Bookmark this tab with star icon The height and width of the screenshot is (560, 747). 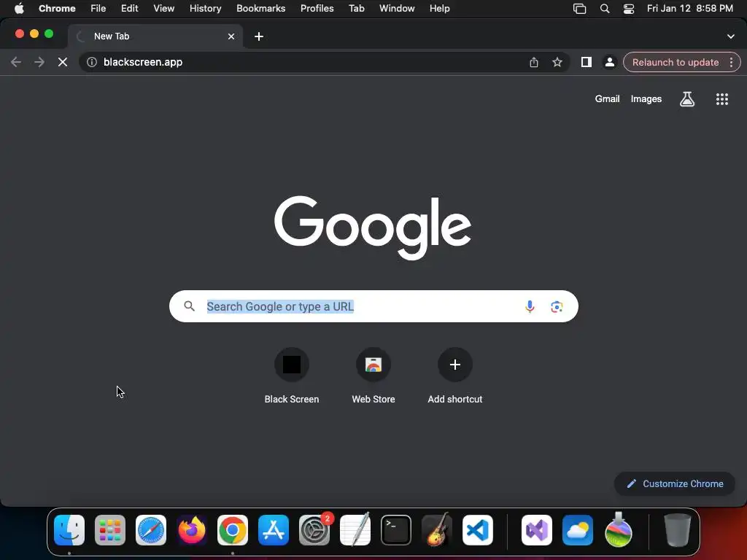[x=557, y=62]
